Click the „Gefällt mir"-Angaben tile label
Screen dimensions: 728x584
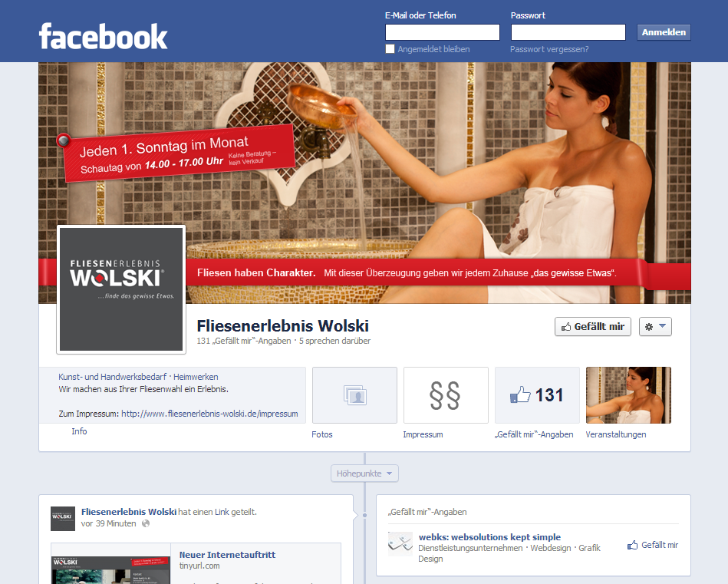(x=534, y=434)
